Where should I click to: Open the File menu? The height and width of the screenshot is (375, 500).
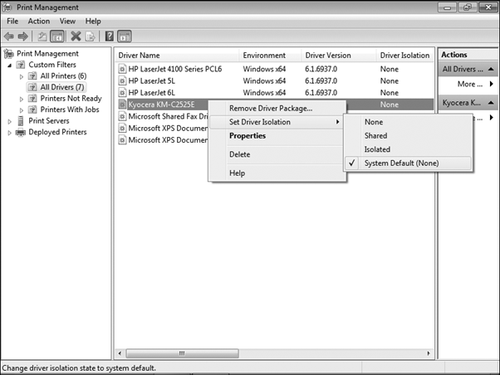tap(12, 21)
